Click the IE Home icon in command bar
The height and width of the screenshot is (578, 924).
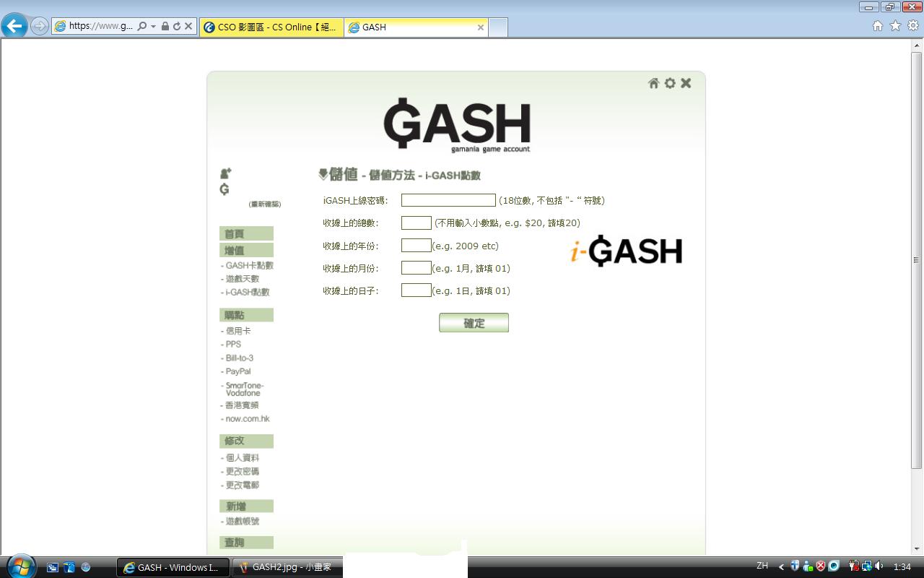tap(878, 26)
